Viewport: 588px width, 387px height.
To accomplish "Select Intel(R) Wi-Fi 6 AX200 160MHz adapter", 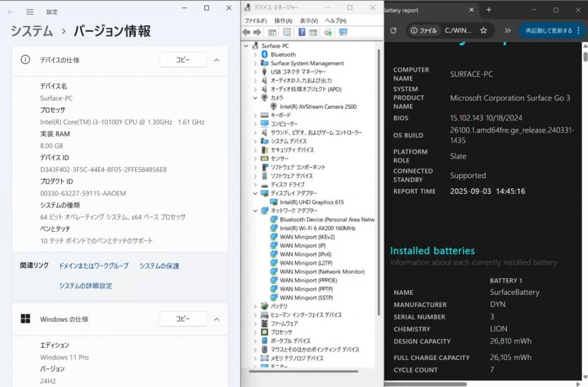I will tap(318, 228).
